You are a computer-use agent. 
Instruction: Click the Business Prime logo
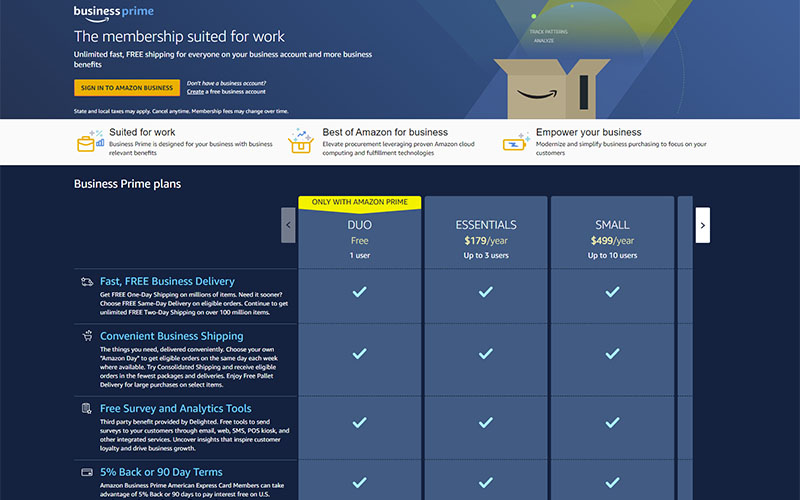(x=113, y=13)
